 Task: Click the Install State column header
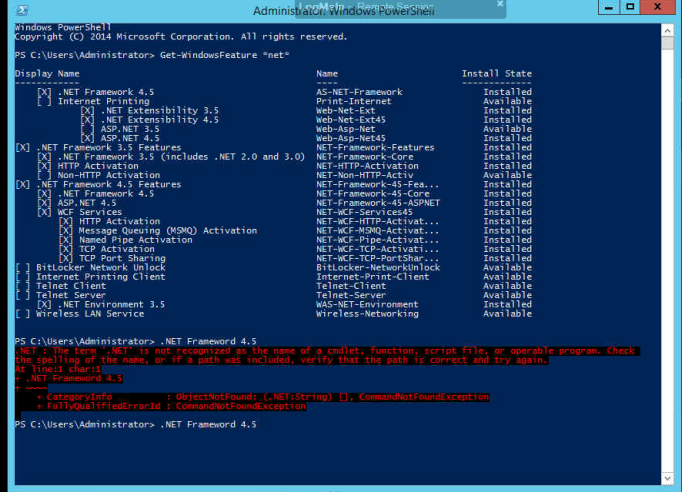(497, 73)
